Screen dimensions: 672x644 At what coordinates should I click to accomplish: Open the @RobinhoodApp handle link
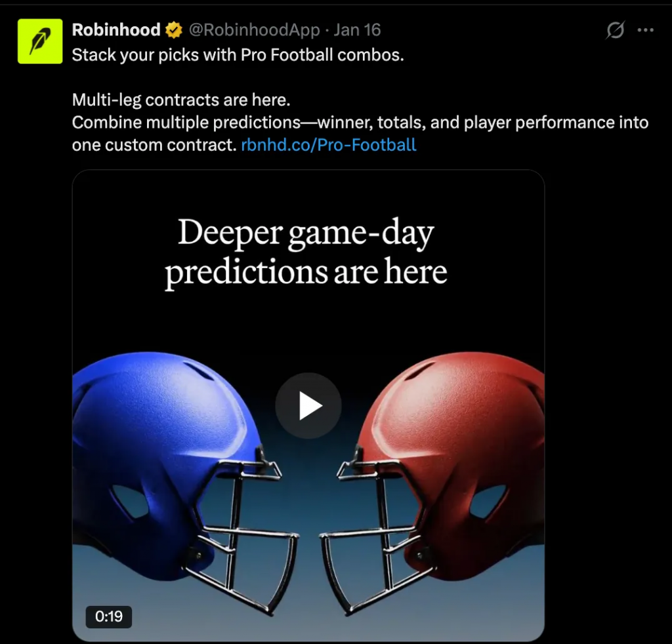click(x=255, y=30)
